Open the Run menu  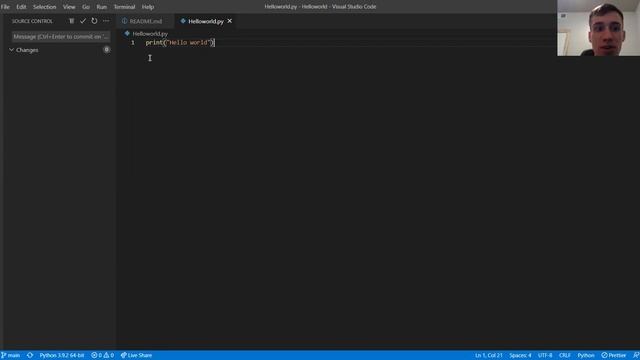pos(102,7)
